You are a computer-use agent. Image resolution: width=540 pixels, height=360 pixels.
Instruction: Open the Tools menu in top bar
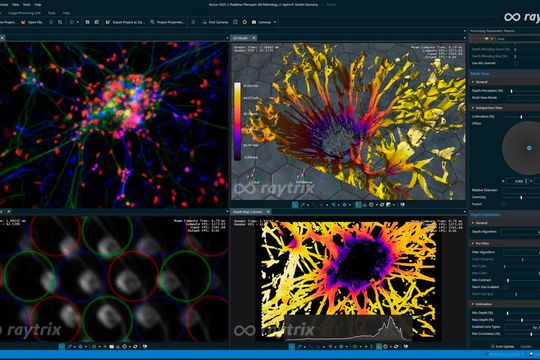pyautogui.click(x=27, y=4)
